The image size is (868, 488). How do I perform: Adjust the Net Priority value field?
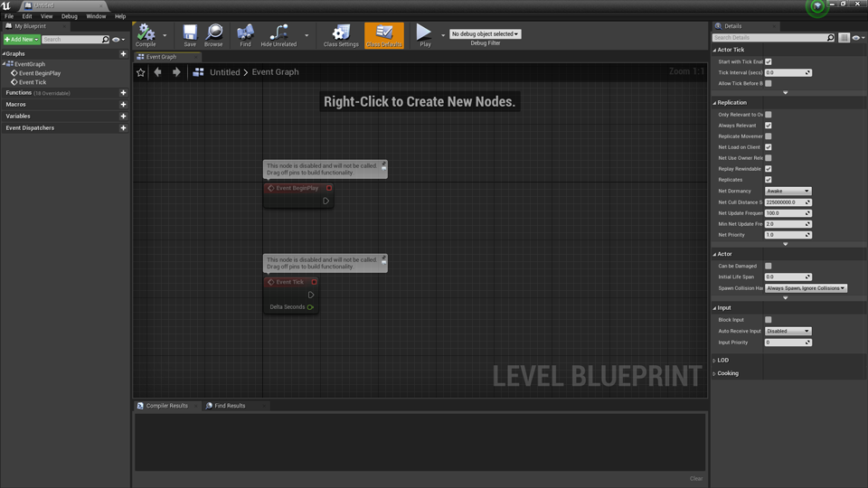tap(788, 235)
